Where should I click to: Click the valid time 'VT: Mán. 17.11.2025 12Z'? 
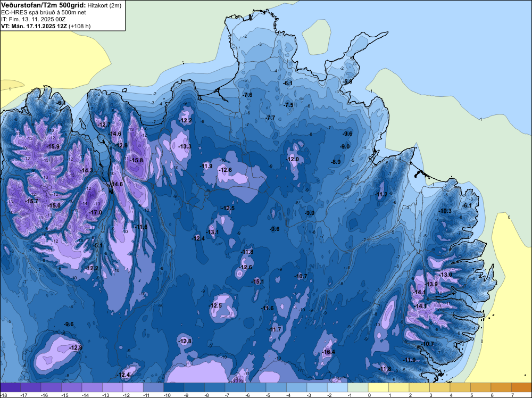click(x=34, y=26)
